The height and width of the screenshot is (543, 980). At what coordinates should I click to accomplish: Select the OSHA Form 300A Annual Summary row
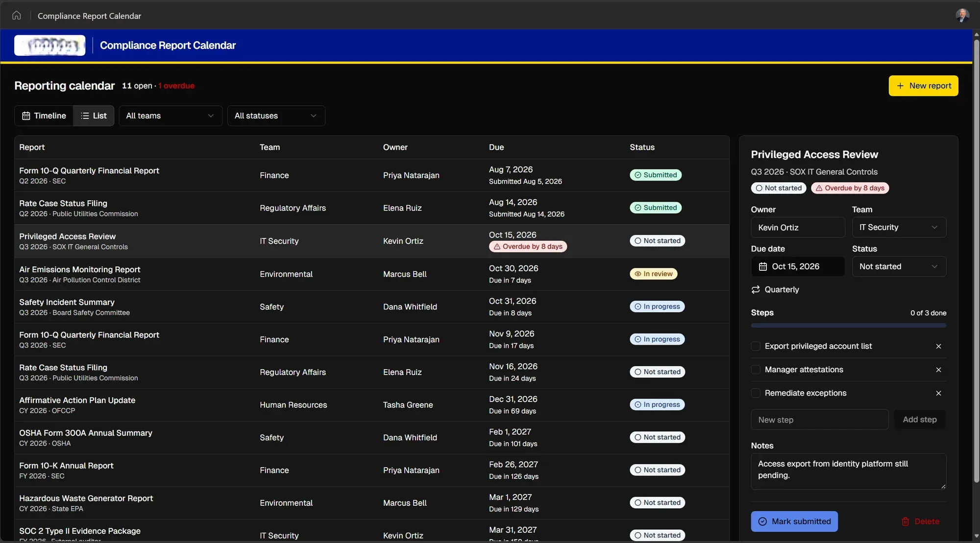(x=371, y=438)
